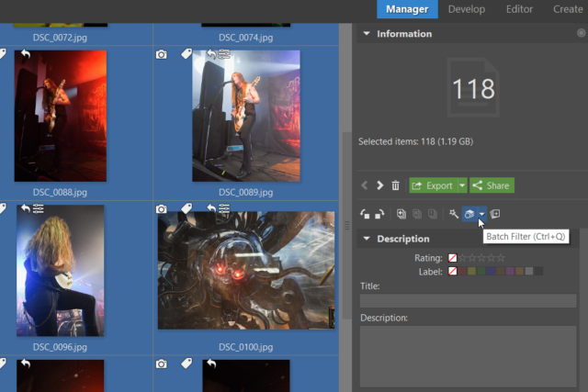Rotate selected photos right
This screenshot has width=588, height=392.
(x=379, y=214)
